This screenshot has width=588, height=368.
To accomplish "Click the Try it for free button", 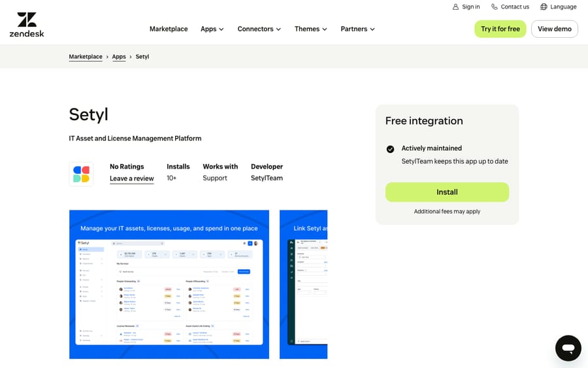I will [500, 29].
